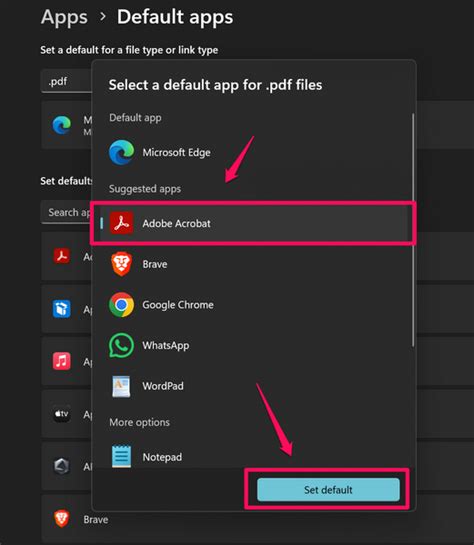
Task: Select the WordPad text label
Action: pos(163,386)
